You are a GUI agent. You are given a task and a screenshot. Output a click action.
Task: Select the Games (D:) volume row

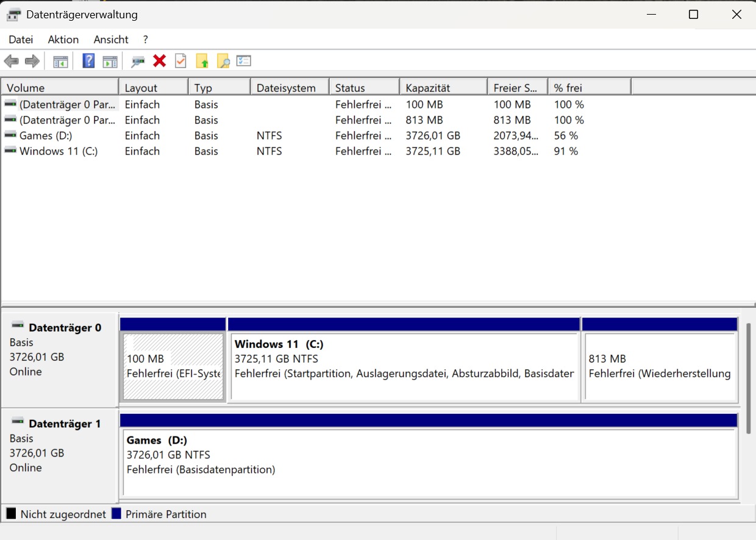click(316, 135)
